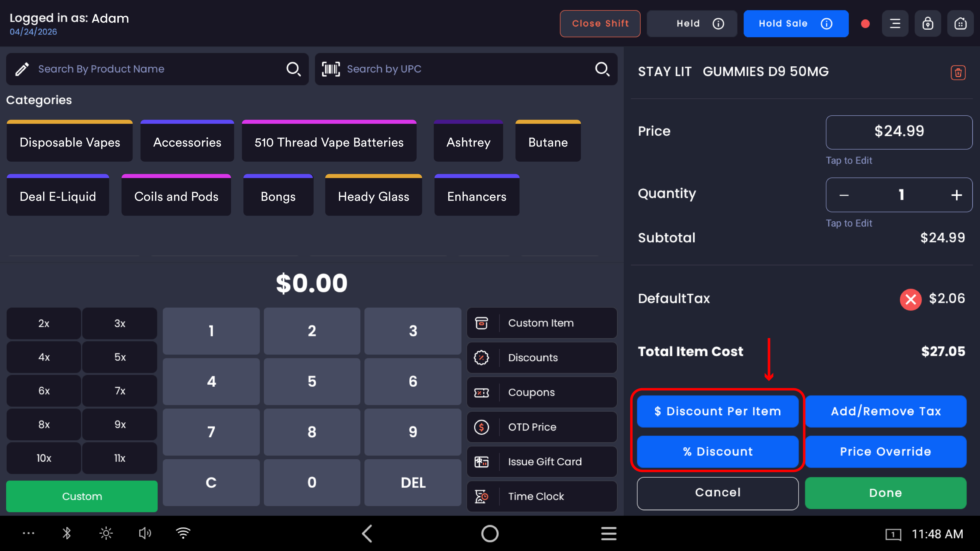Increase quantity with the plus button
The width and height of the screenshot is (980, 551).
tap(956, 195)
